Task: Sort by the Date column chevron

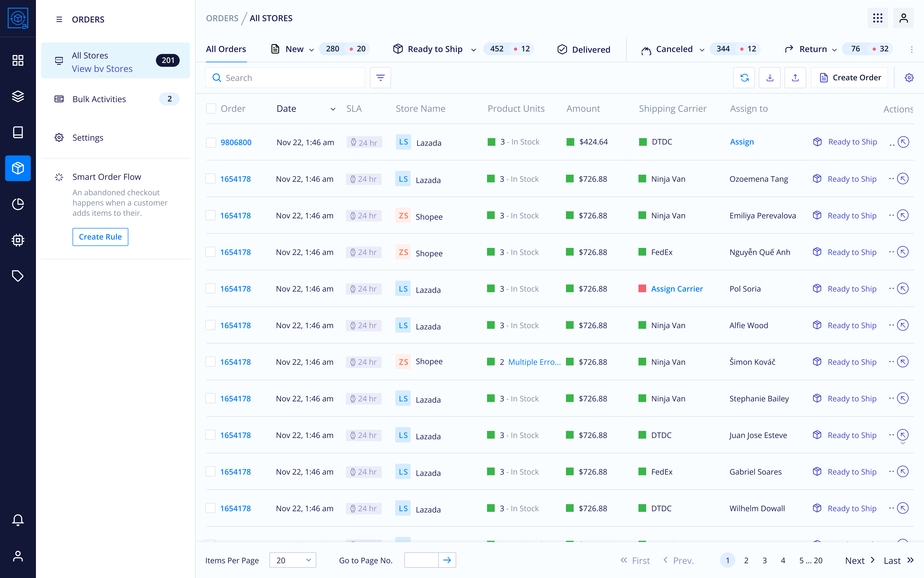Action: pyautogui.click(x=333, y=109)
